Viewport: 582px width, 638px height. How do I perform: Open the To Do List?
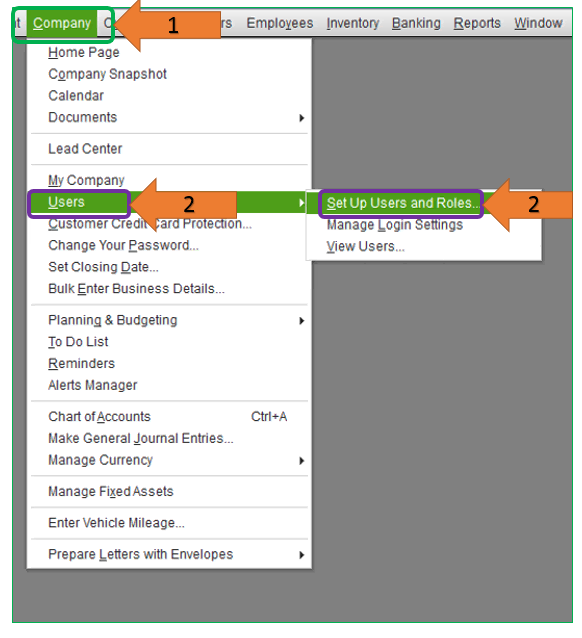78,342
